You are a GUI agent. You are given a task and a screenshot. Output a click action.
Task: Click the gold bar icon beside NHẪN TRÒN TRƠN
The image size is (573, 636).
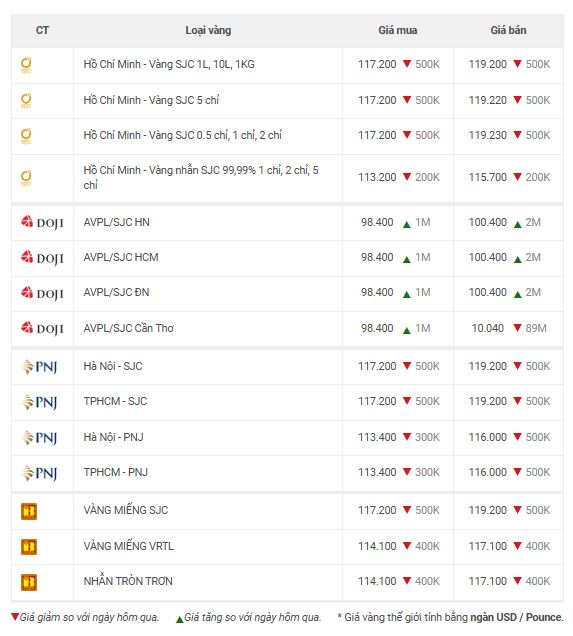pyautogui.click(x=29, y=582)
